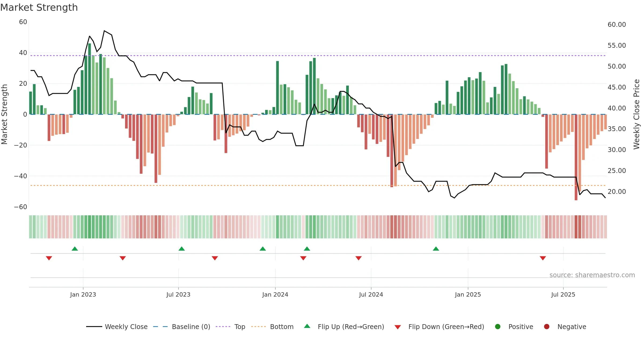Screen dimensions: 644x362
Task: Click the Market Strength chart title
Action: pyautogui.click(x=39, y=8)
